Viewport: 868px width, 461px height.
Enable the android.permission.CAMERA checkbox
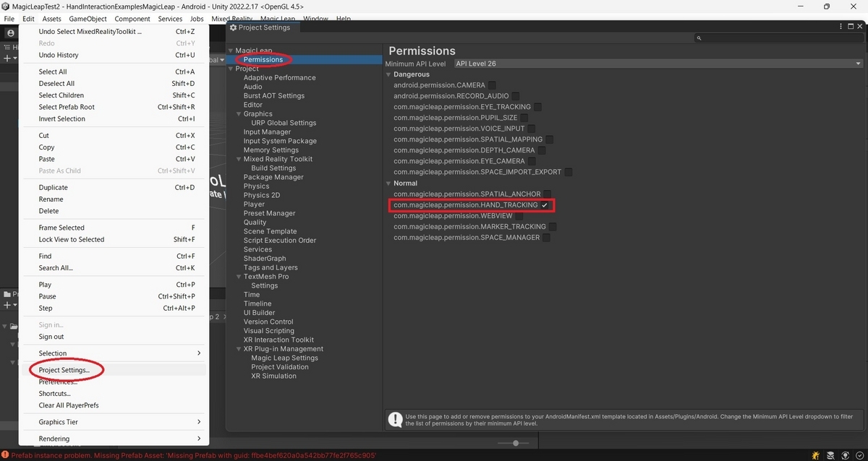pos(493,85)
